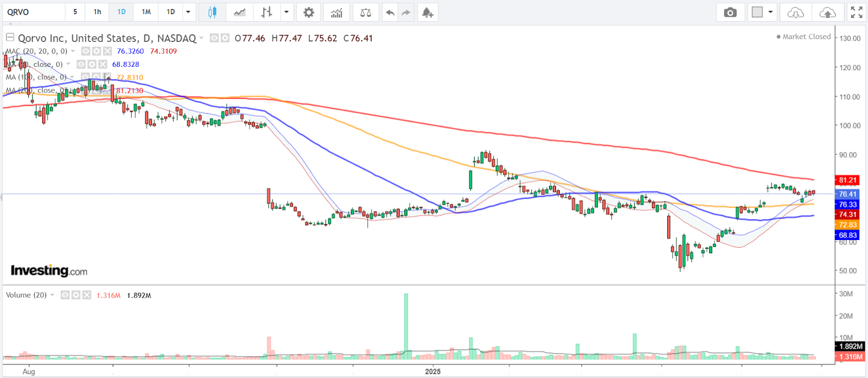The height and width of the screenshot is (378, 868).
Task: Switch to the area chart style icon
Action: coord(240,12)
